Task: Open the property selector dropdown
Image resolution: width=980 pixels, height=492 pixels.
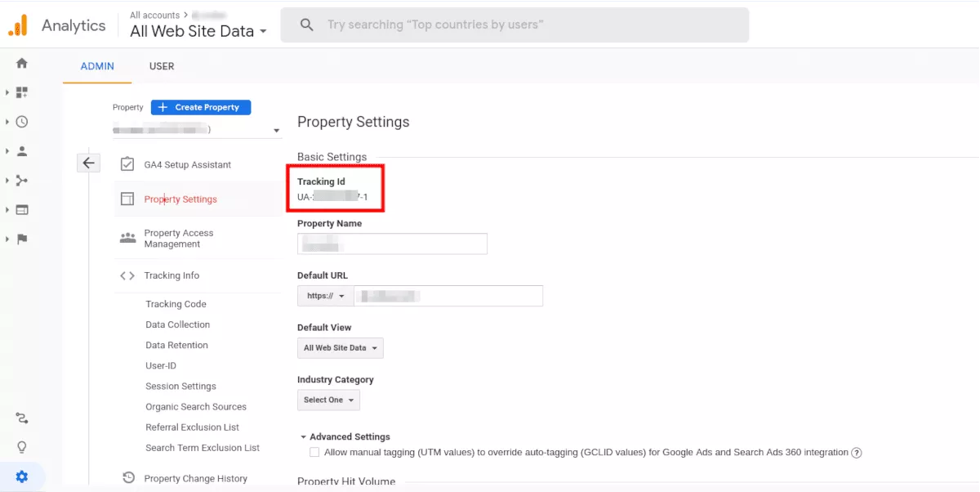Action: coord(197,130)
